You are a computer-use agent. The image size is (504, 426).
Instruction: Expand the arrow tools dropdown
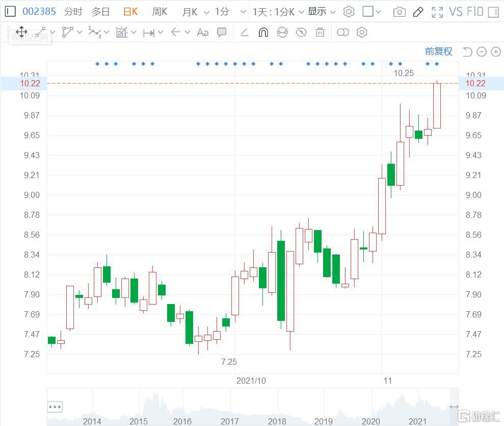click(x=188, y=32)
